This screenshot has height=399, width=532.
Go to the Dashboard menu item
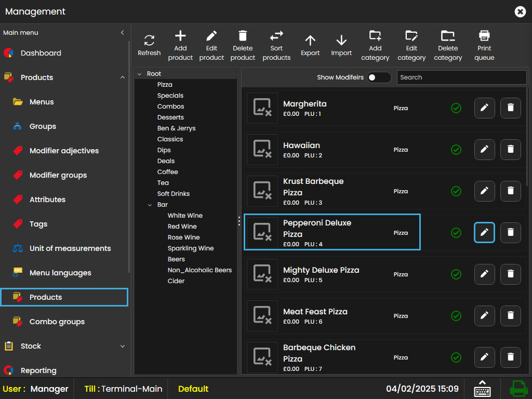[41, 53]
